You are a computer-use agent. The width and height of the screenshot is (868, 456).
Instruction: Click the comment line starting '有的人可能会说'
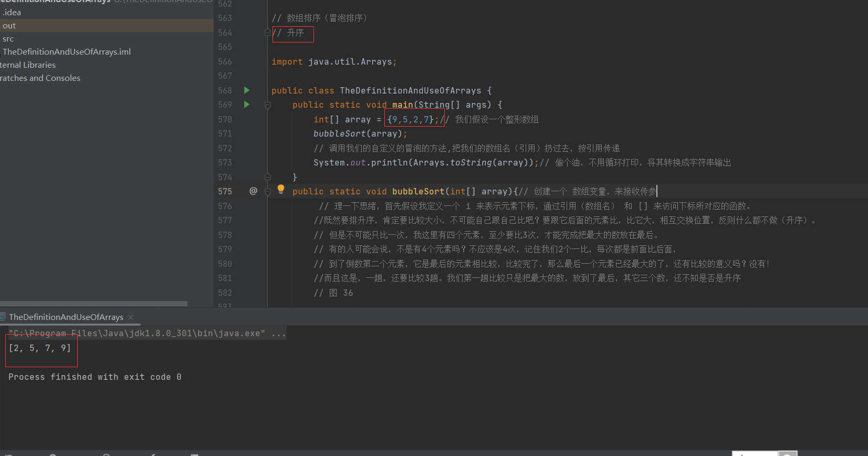[x=496, y=249]
